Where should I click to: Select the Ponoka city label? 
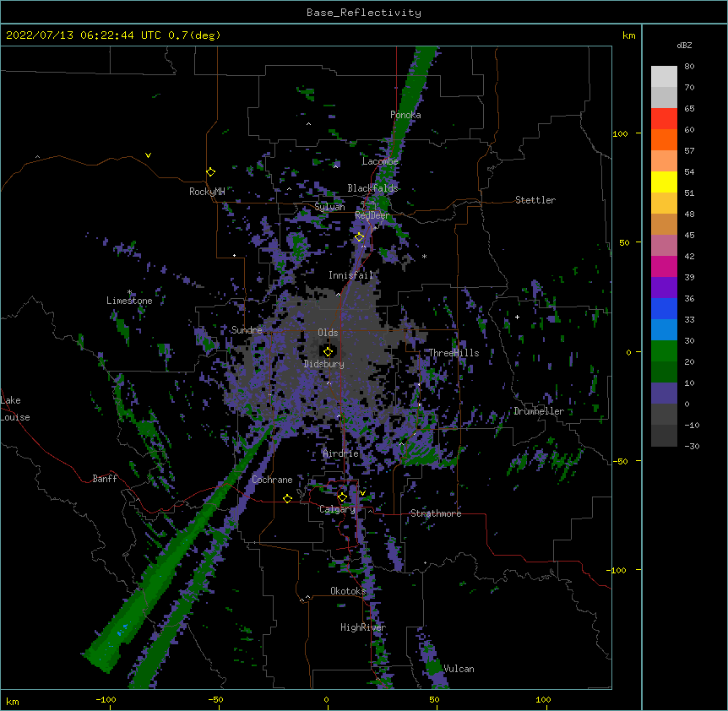point(405,115)
